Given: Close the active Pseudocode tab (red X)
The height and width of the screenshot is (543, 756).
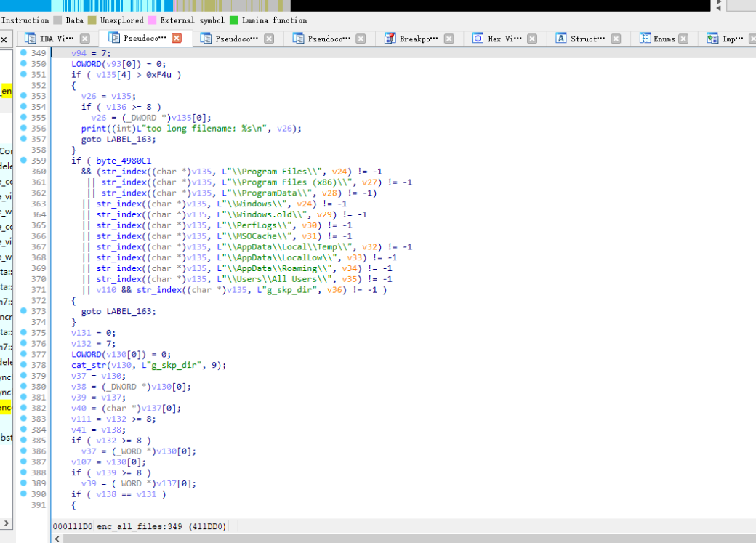Looking at the screenshot, I should click(x=177, y=39).
